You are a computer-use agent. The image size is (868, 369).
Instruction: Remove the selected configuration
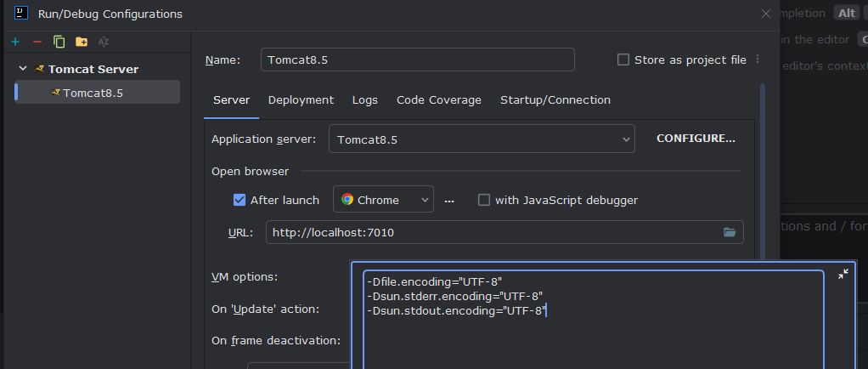pyautogui.click(x=37, y=42)
